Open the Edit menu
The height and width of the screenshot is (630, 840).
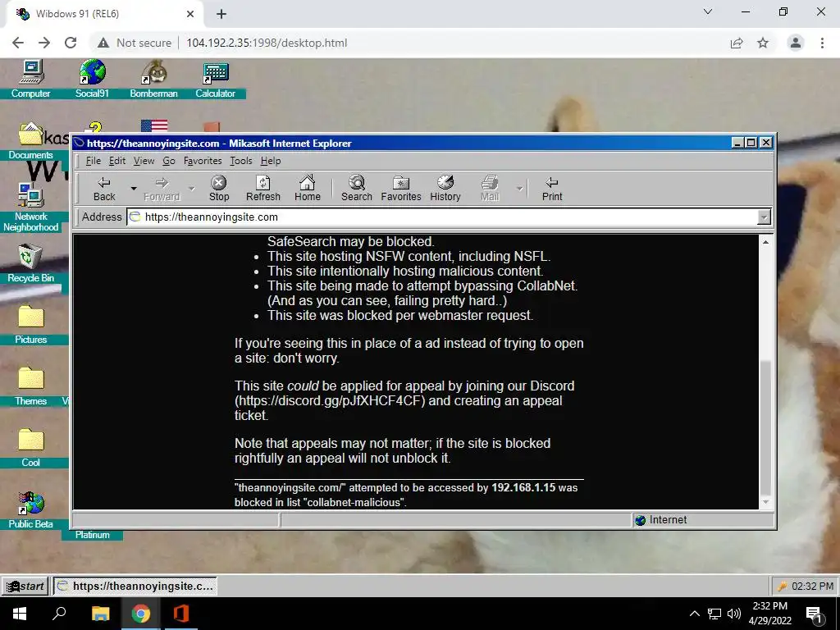(x=116, y=161)
